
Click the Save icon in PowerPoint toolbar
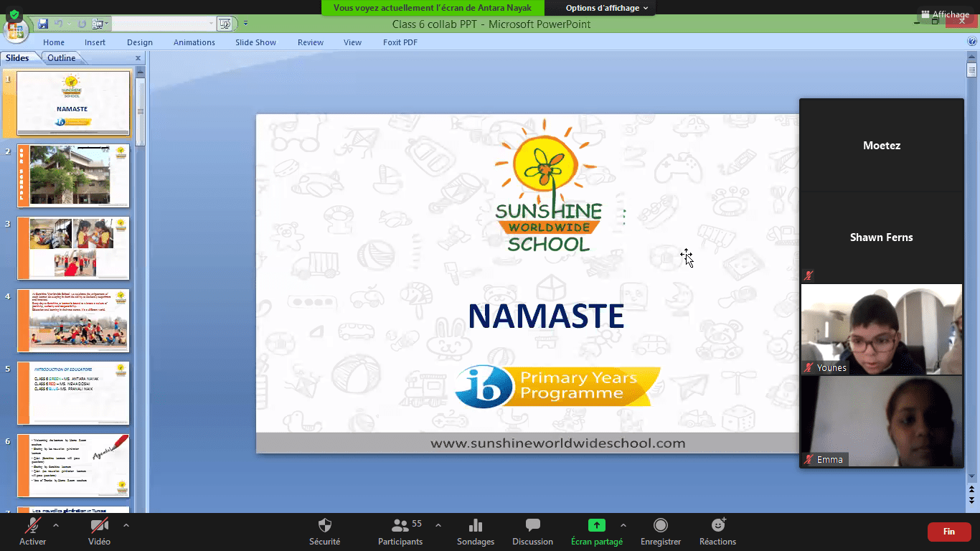coord(43,24)
